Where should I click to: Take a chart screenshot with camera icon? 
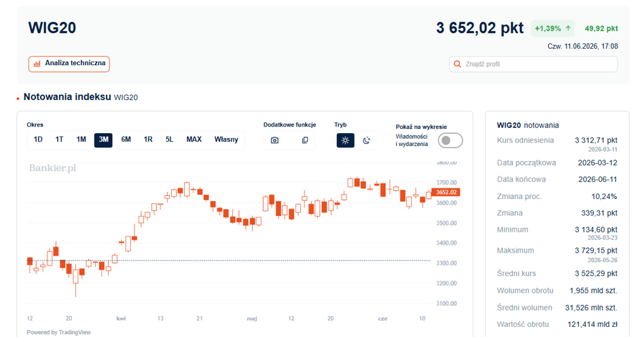pyautogui.click(x=274, y=140)
